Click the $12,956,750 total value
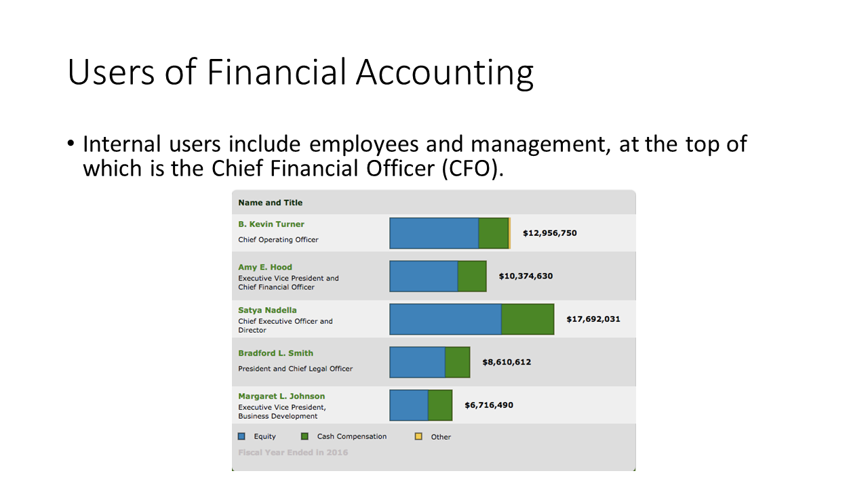 [550, 233]
